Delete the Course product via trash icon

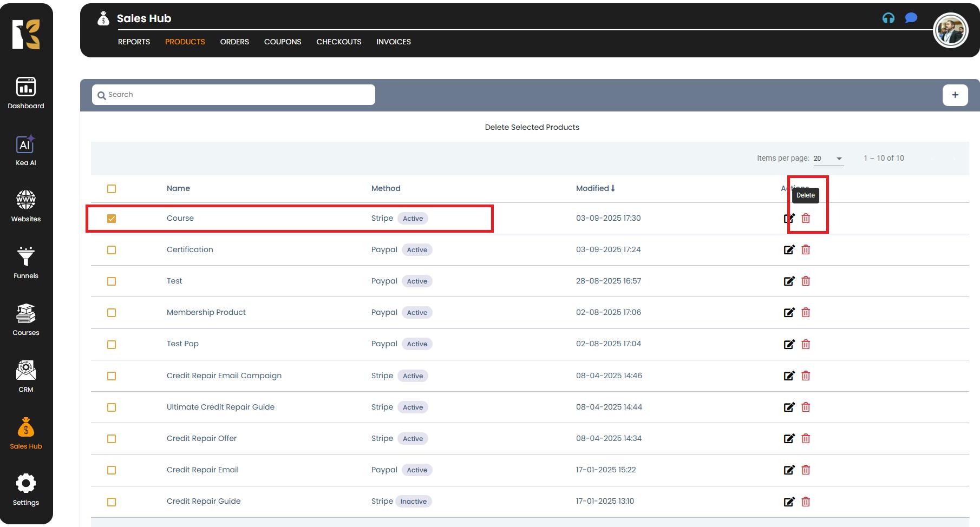[806, 219]
